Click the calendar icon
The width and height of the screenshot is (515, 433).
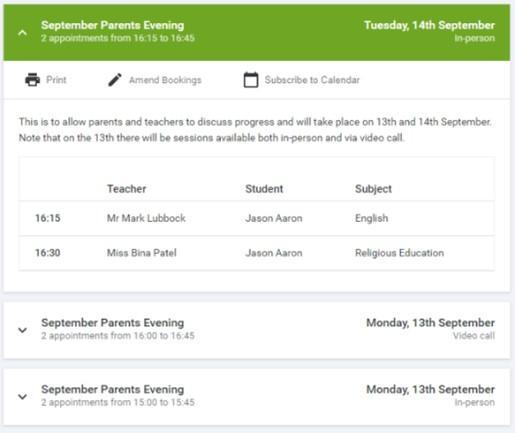[251, 80]
